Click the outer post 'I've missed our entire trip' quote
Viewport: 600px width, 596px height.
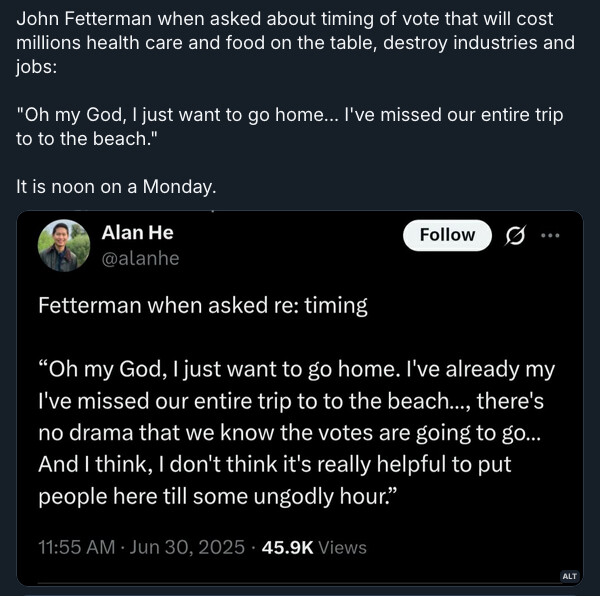coord(289,127)
